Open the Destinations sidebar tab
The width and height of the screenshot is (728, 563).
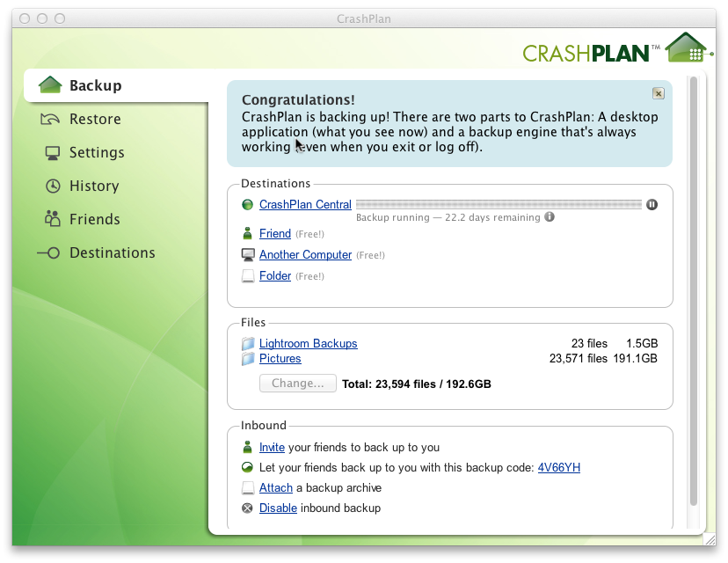click(x=112, y=252)
